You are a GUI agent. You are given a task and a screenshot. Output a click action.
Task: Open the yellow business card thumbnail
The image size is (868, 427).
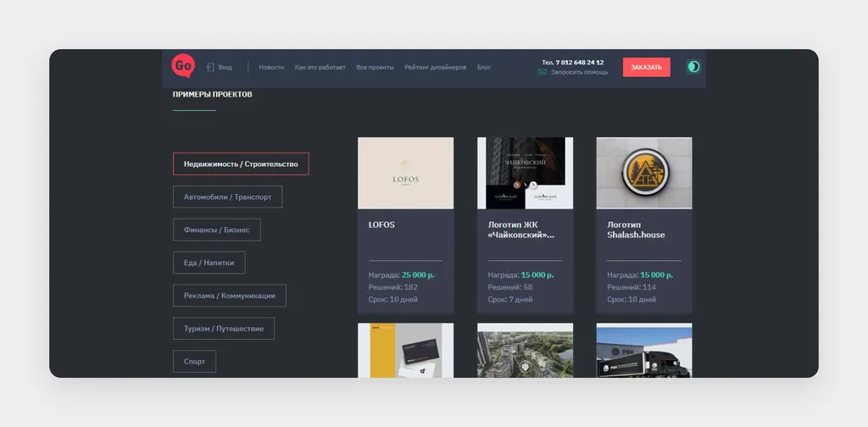(x=406, y=351)
